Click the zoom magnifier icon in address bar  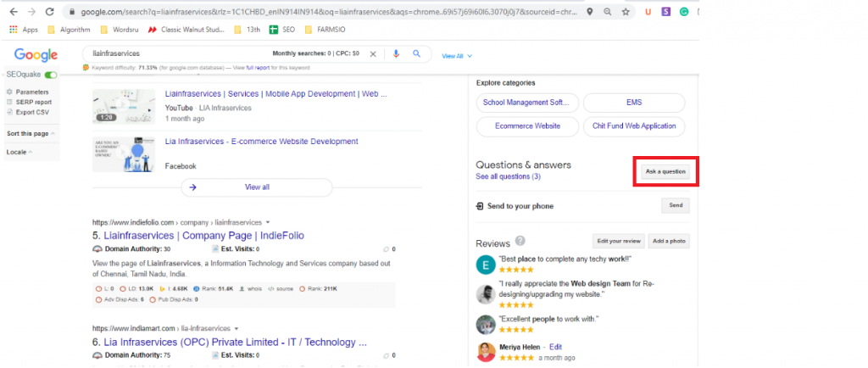[x=608, y=11]
